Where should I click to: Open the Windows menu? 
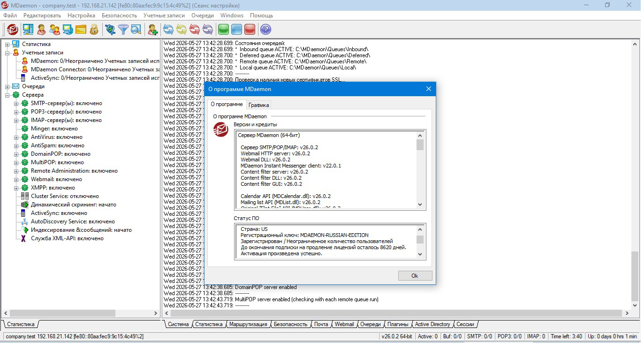232,15
